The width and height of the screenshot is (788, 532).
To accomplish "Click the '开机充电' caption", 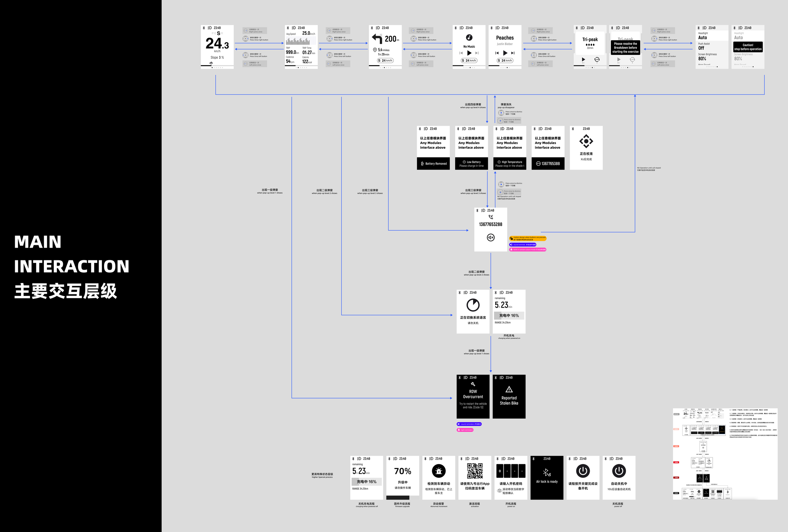I will point(509,335).
